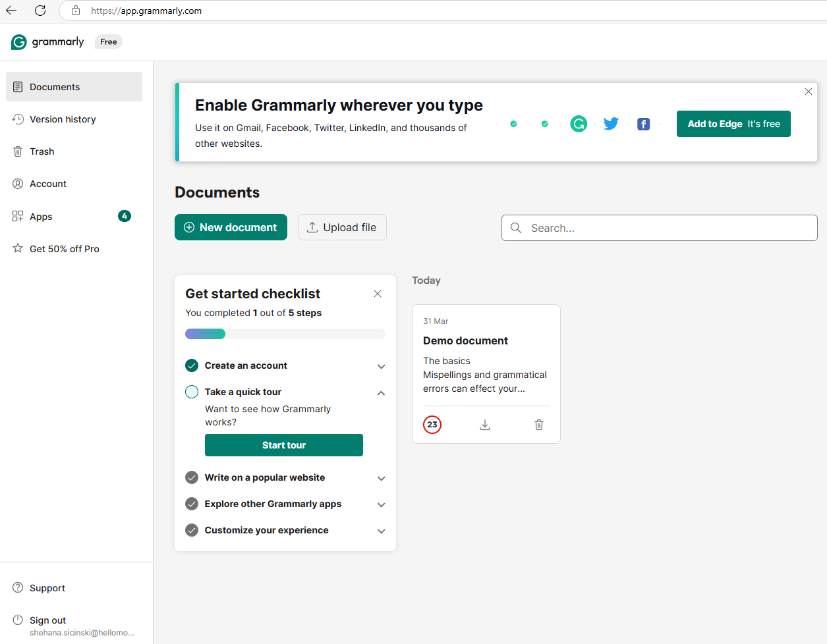This screenshot has width=827, height=644.
Task: Delete the Demo document via trash icon
Action: tap(539, 425)
